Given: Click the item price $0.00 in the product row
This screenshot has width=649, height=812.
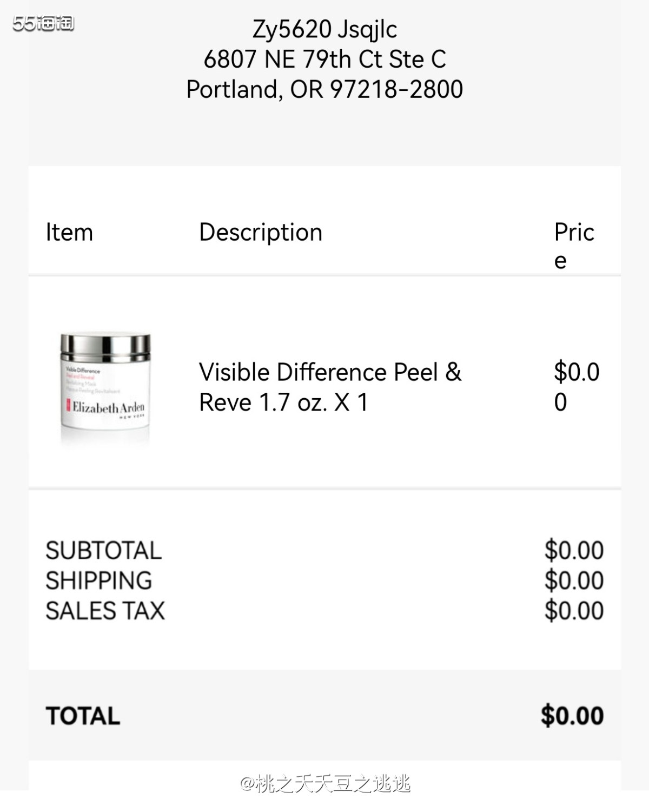Looking at the screenshot, I should [576, 387].
